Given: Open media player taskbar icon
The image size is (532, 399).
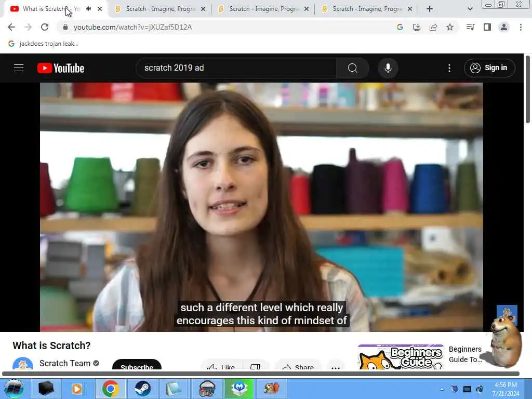Looking at the screenshot, I should coord(77,389).
